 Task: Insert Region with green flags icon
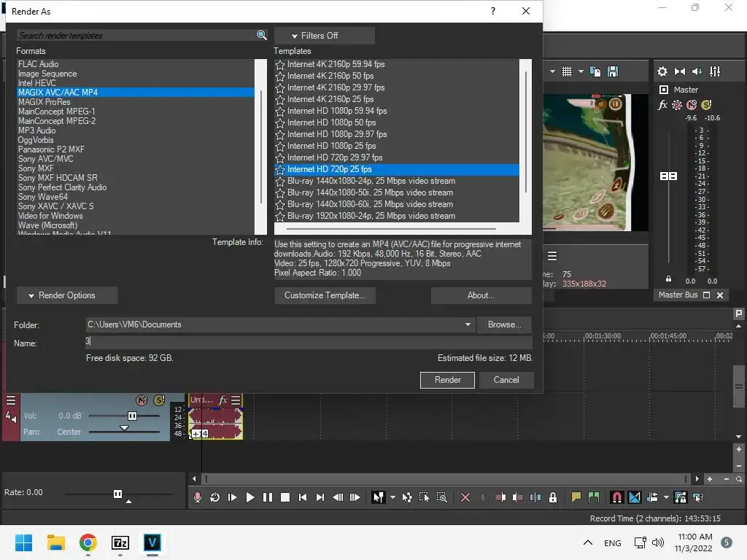pyautogui.click(x=594, y=497)
